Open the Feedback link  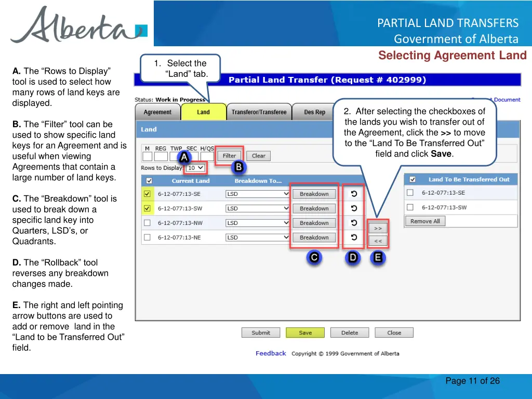coord(271,353)
